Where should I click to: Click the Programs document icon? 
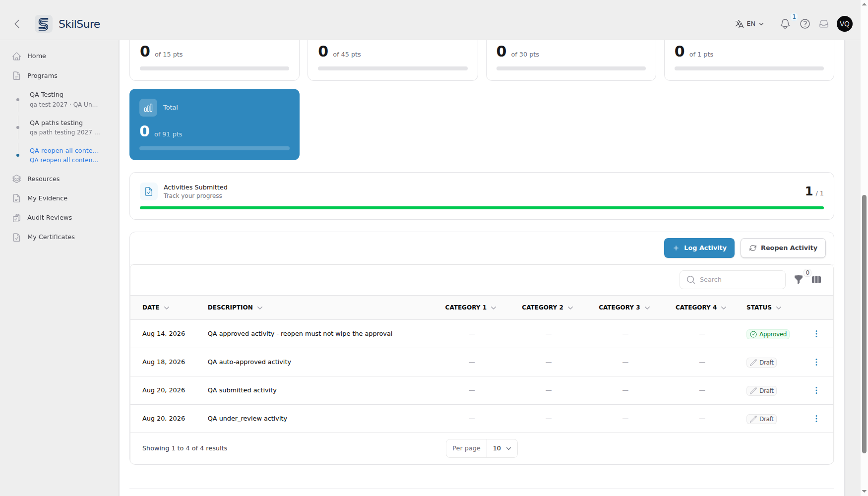coord(17,76)
